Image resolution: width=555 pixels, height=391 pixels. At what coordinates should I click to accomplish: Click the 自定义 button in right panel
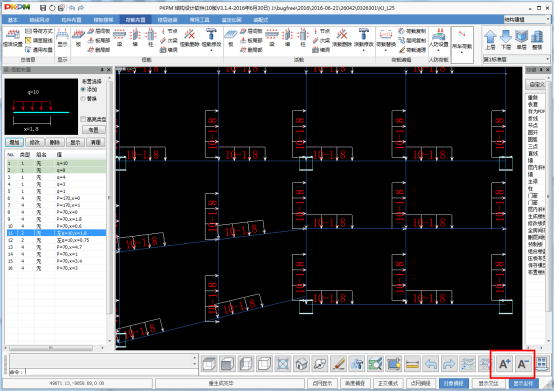coord(537,85)
